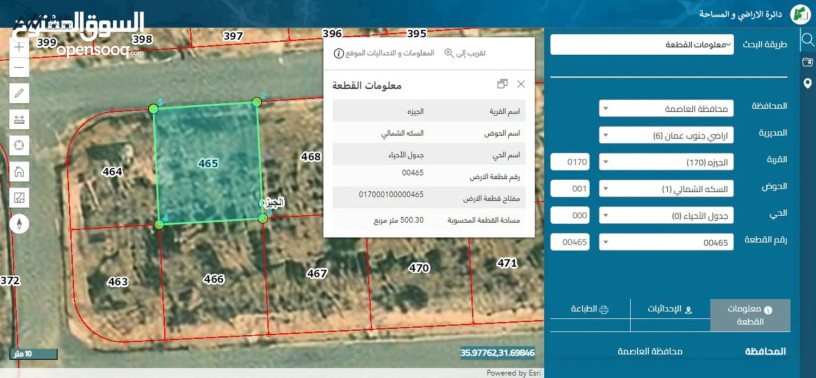Click اسم الحي value جدول الأحياء

[407, 155]
